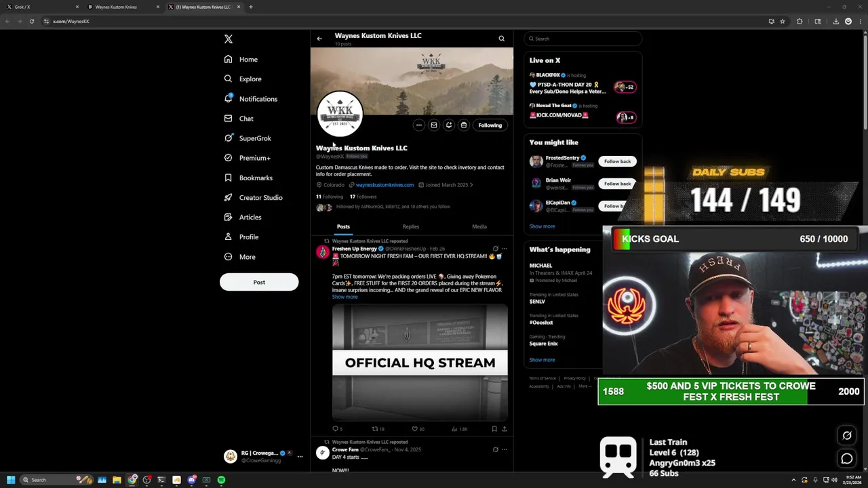
Task: Click Grok icon on Freshen Up Energy post
Action: point(495,249)
